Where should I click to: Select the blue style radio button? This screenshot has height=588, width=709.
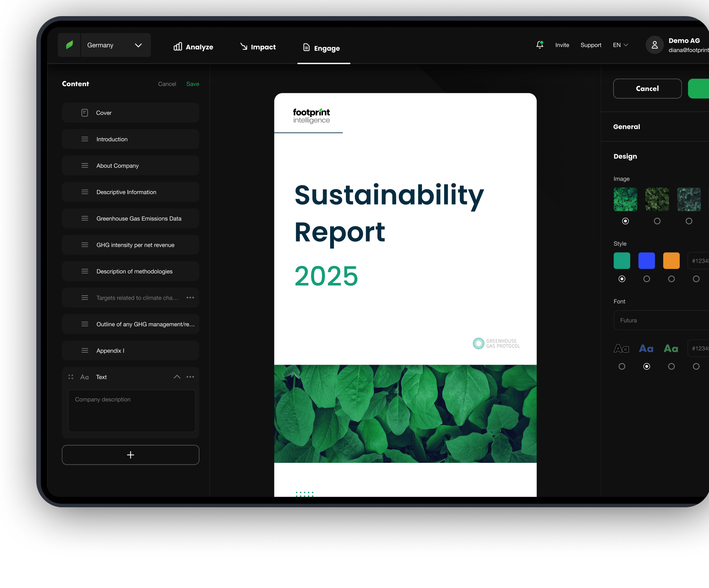point(646,279)
